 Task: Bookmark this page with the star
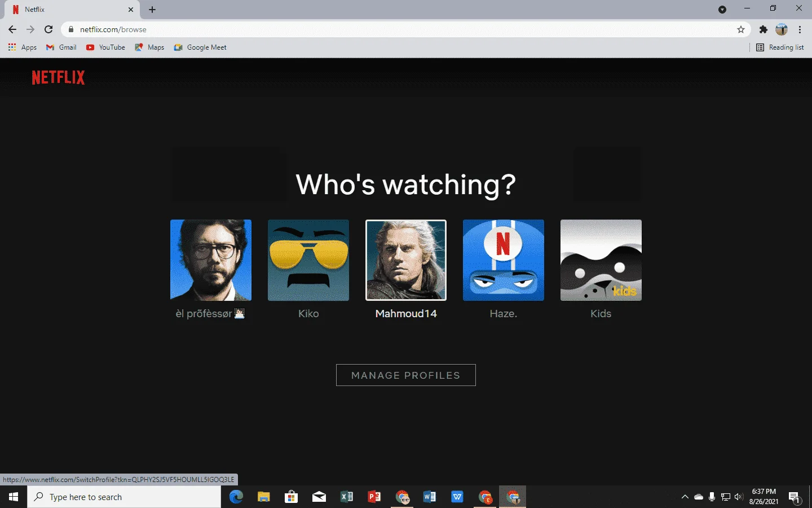pyautogui.click(x=741, y=29)
